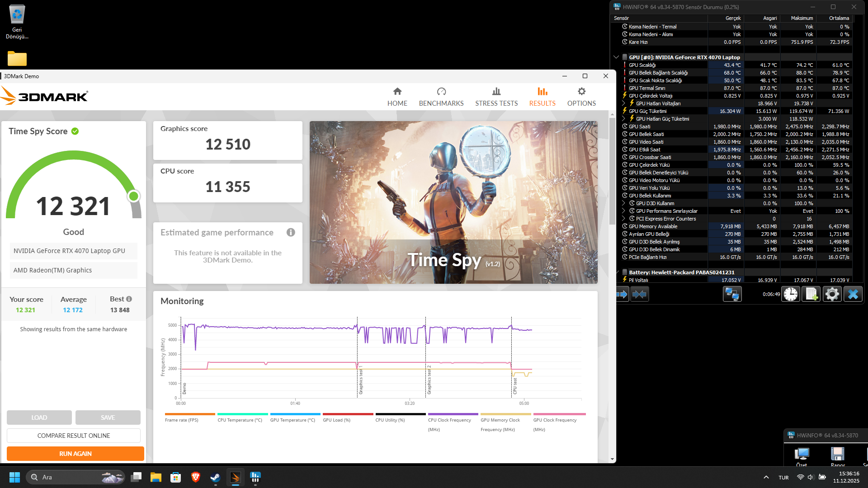The image size is (868, 488).
Task: Click the LOAD button
Action: point(39,418)
